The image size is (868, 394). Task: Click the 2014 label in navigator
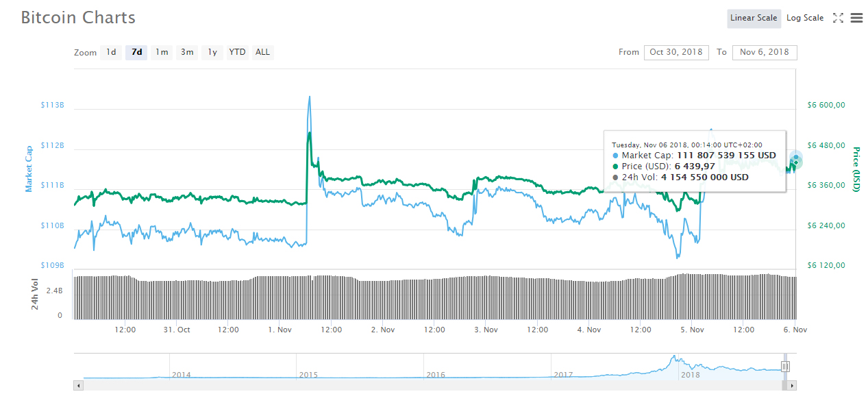pos(181,375)
